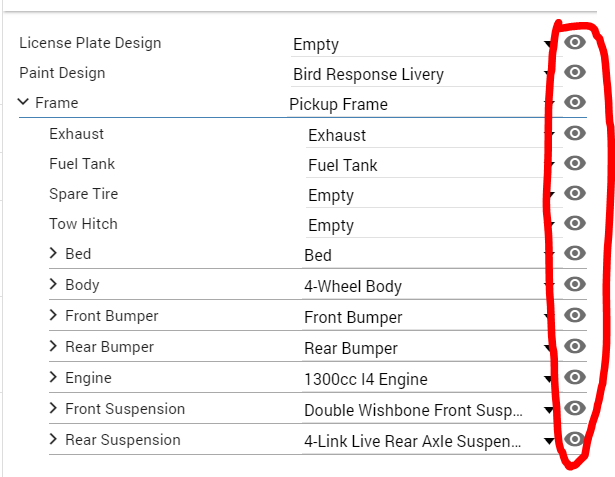Hide the Body part with eye icon
The width and height of the screenshot is (615, 477).
click(x=575, y=284)
